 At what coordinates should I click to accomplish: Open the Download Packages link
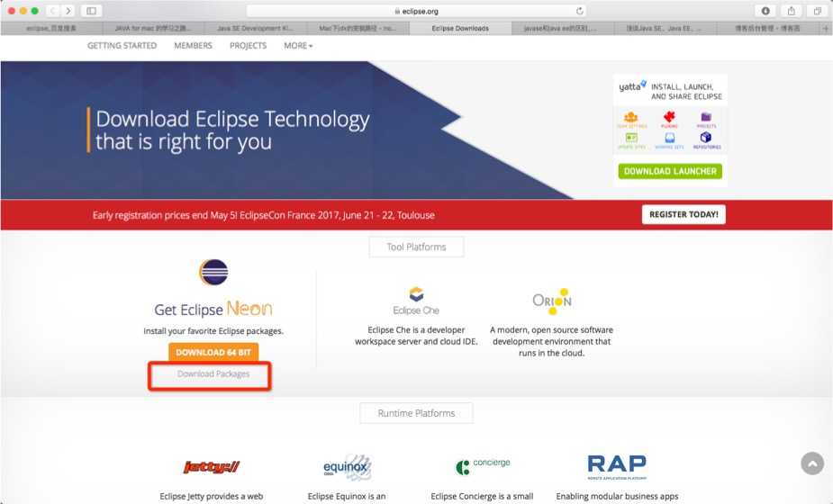point(213,373)
